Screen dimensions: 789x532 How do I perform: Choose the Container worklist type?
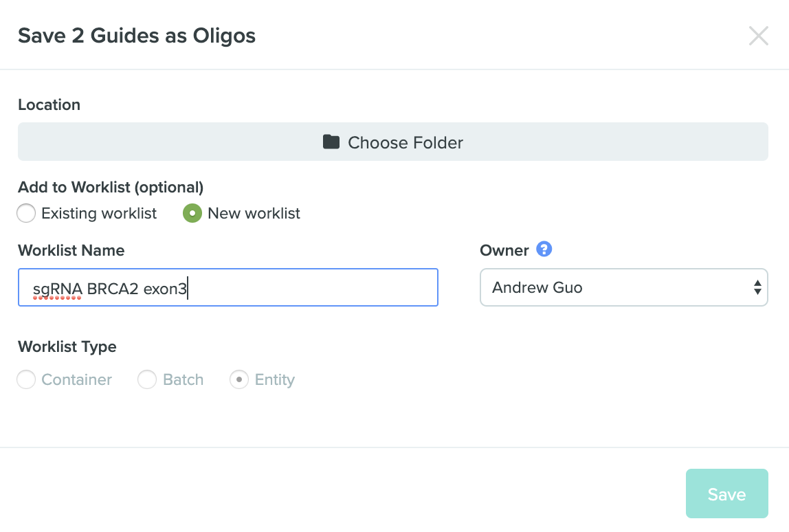(x=26, y=379)
